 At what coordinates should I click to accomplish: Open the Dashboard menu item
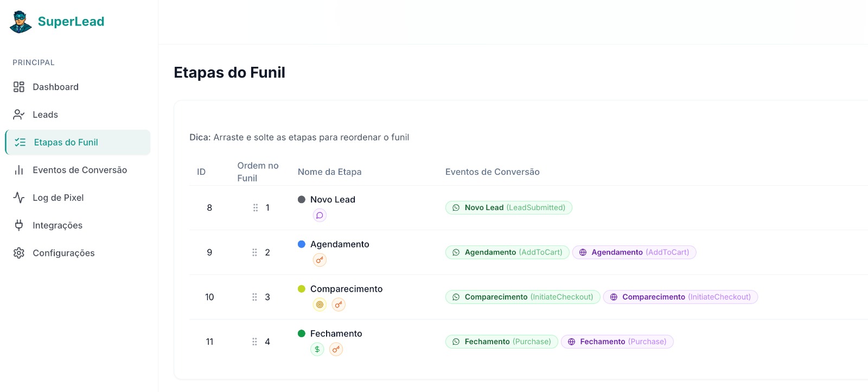[x=78, y=87]
